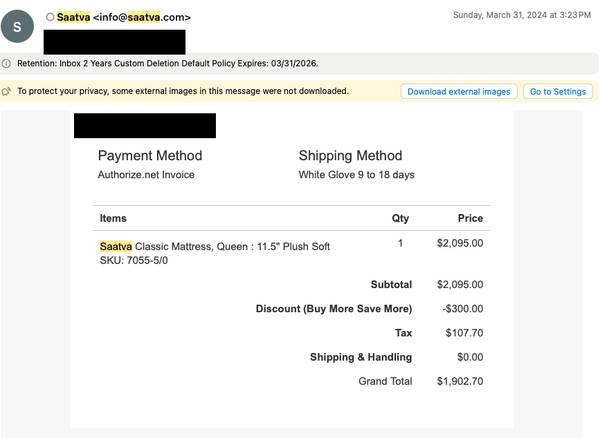
Task: Select the Grand Total amount $1,902.70
Action: pyautogui.click(x=459, y=381)
